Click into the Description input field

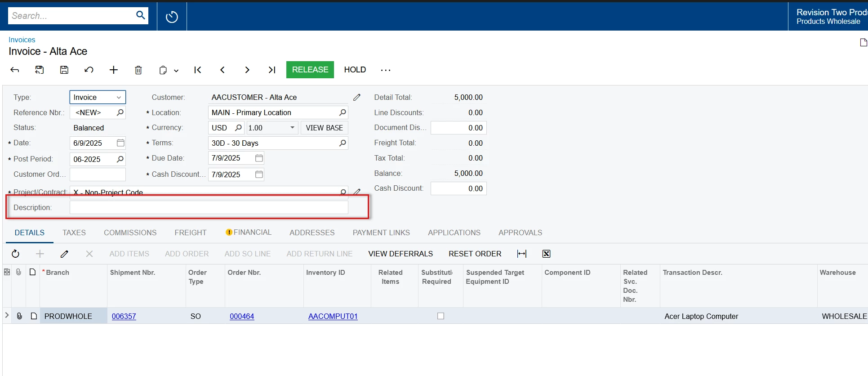pyautogui.click(x=209, y=207)
